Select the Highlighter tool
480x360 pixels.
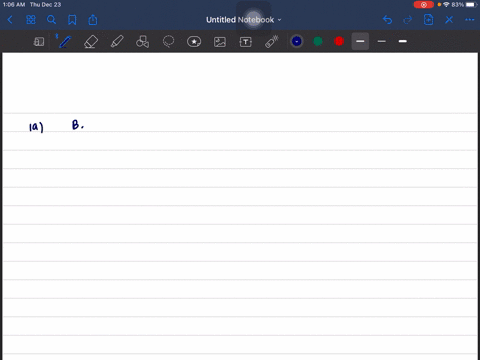117,42
